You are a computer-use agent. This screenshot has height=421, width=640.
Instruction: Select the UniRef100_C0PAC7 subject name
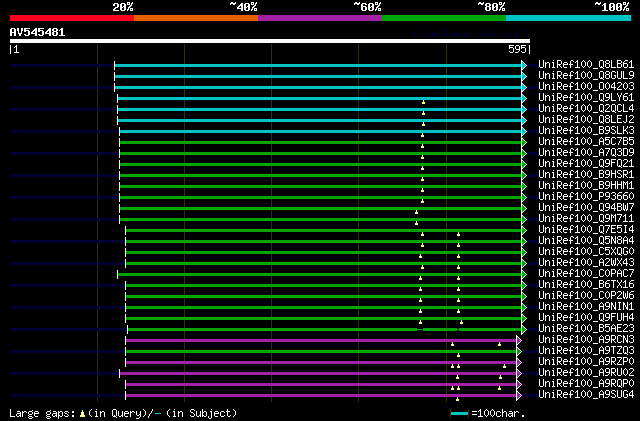pyautogui.click(x=586, y=274)
